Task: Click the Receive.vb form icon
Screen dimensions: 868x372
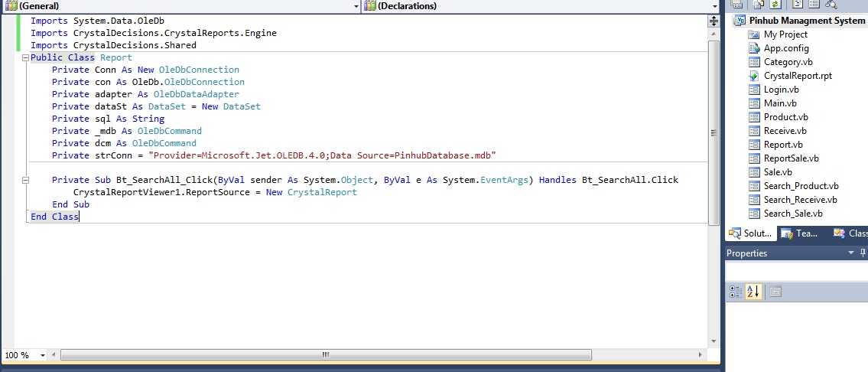Action: pyautogui.click(x=753, y=131)
